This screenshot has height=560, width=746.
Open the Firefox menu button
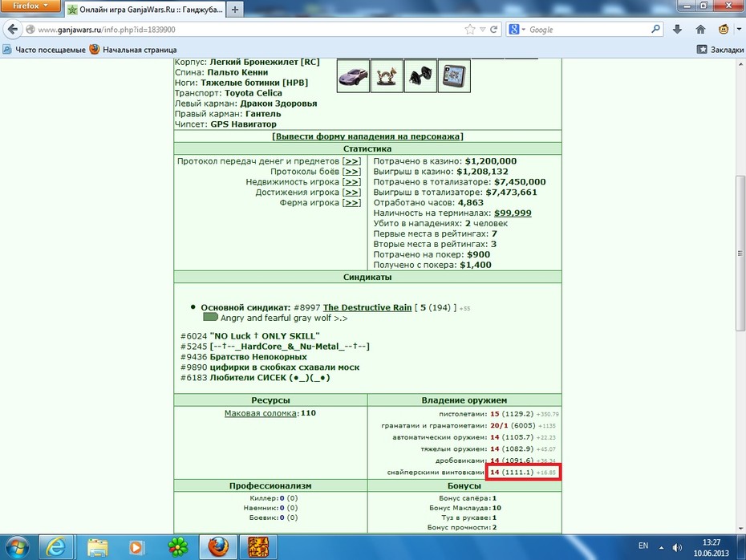pos(30,6)
